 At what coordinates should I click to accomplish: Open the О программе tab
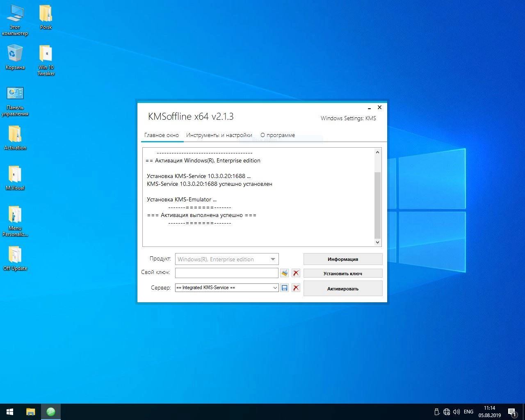click(278, 135)
